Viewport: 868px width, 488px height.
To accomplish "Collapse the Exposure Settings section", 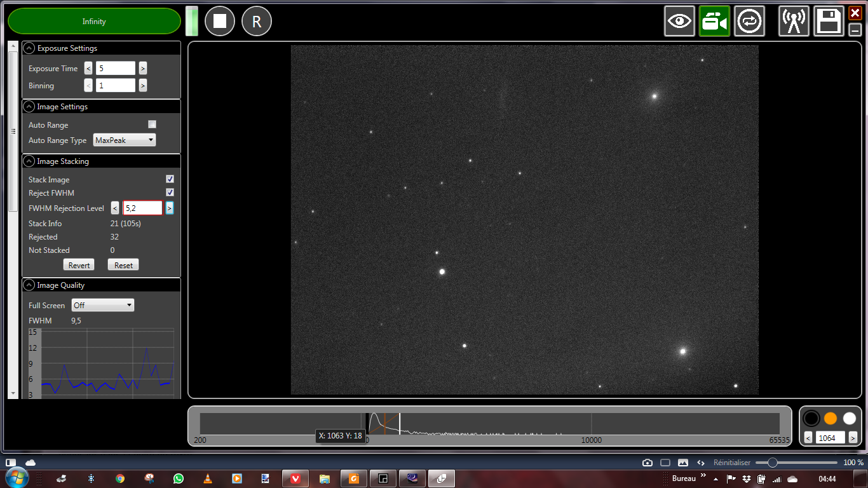I will 29,48.
